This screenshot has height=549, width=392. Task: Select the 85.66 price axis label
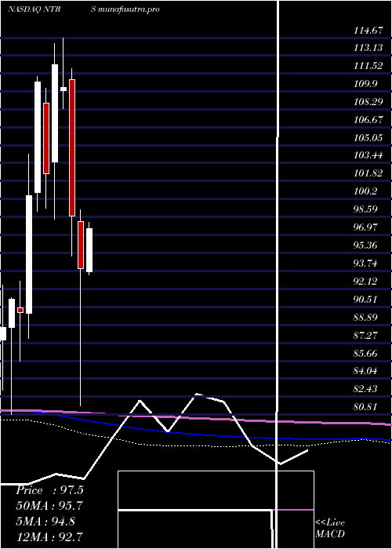click(366, 354)
